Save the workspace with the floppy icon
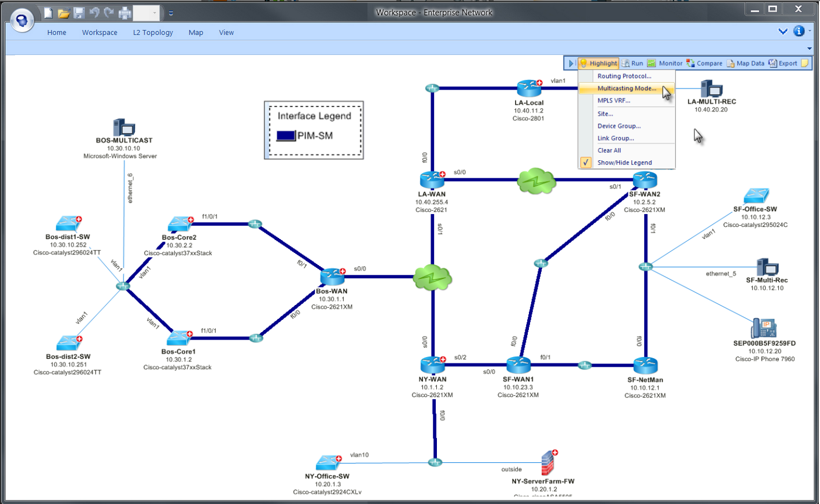The width and height of the screenshot is (820, 504). (x=79, y=13)
